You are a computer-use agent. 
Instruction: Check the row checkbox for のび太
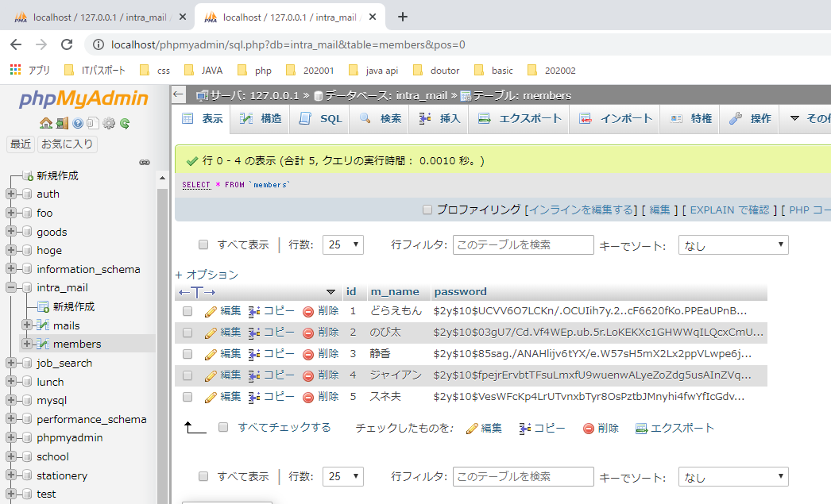pyautogui.click(x=187, y=333)
